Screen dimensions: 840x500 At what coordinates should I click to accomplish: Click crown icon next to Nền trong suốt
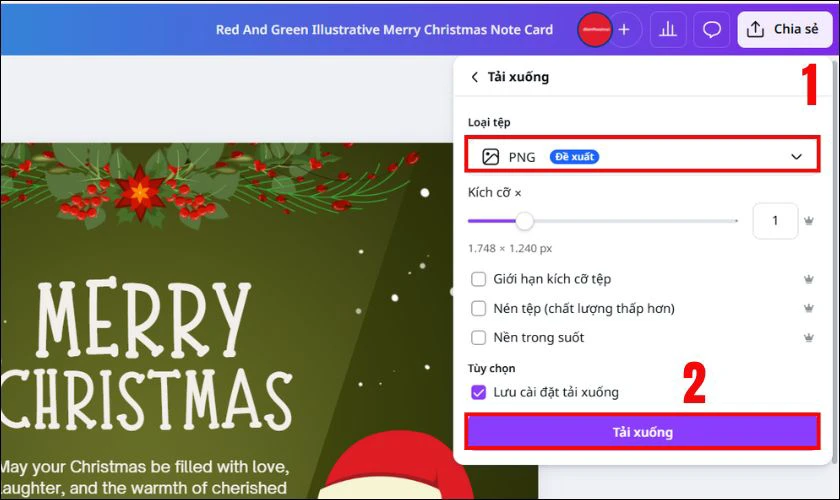tap(808, 338)
